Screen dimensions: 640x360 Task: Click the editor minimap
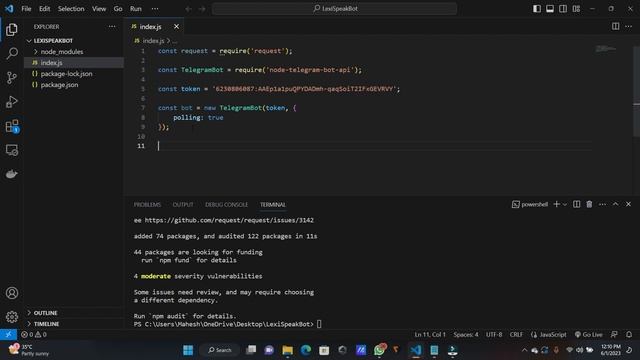click(x=606, y=49)
